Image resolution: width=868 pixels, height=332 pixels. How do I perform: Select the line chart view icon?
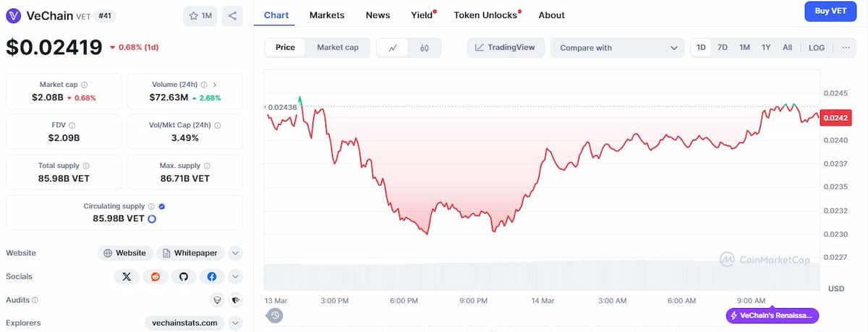[x=393, y=48]
